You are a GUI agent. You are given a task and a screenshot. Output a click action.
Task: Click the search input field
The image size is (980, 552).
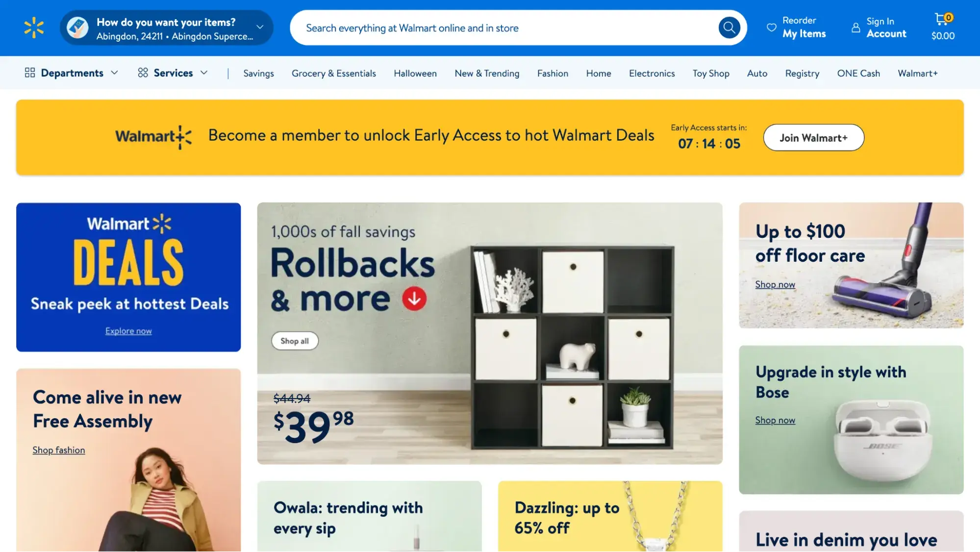(x=518, y=27)
